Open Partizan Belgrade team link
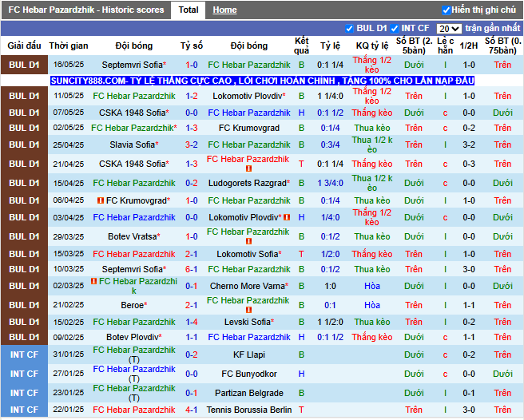This screenshot has width=524, height=420. (249, 394)
